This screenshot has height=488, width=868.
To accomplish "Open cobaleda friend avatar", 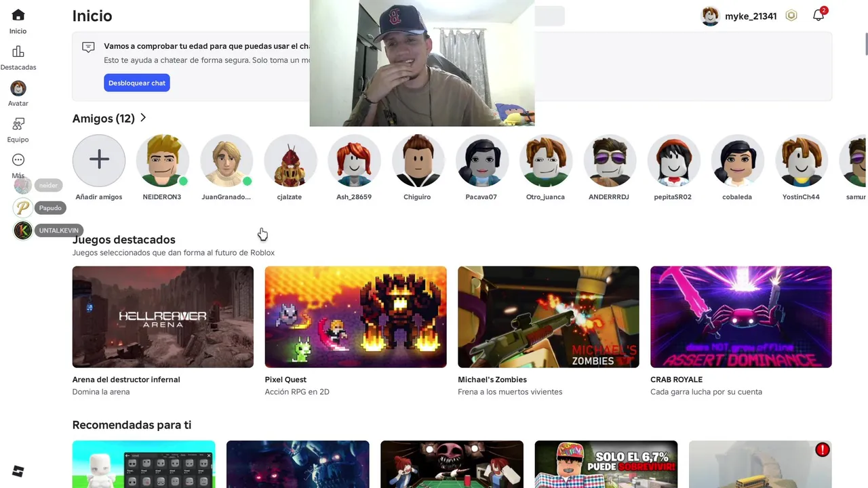I will 737,160.
